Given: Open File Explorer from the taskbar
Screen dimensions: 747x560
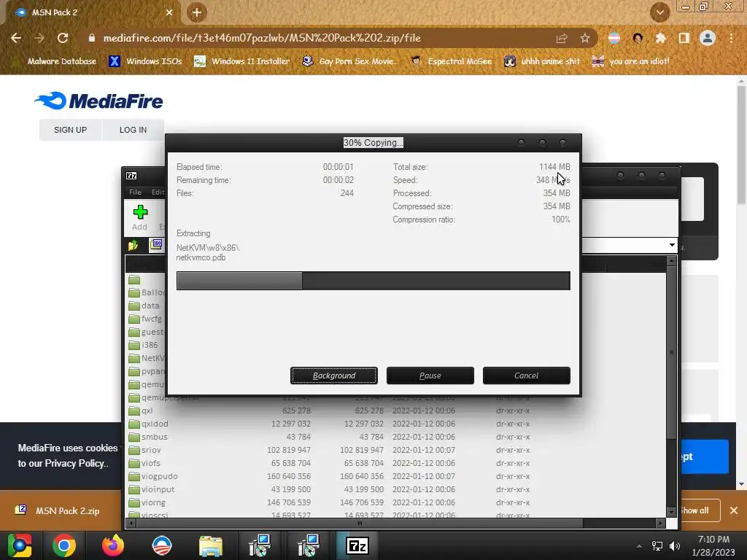Looking at the screenshot, I should pyautogui.click(x=211, y=545).
